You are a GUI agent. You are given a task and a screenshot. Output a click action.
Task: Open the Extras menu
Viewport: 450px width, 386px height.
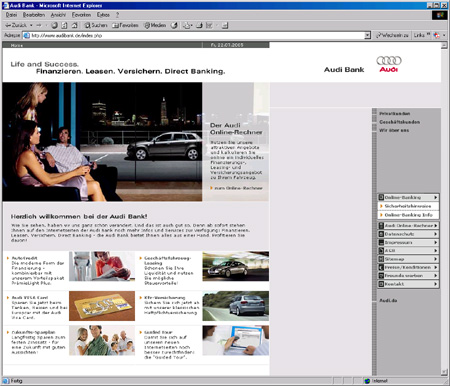103,15
